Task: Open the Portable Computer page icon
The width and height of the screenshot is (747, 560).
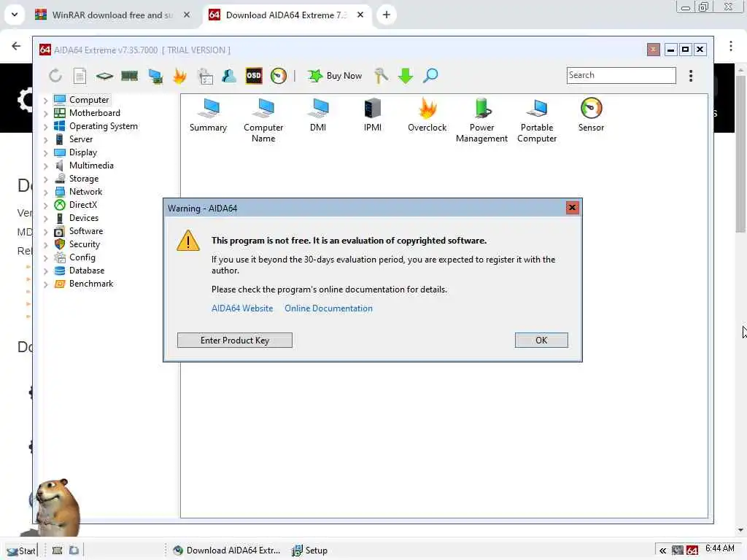Action: click(x=537, y=120)
